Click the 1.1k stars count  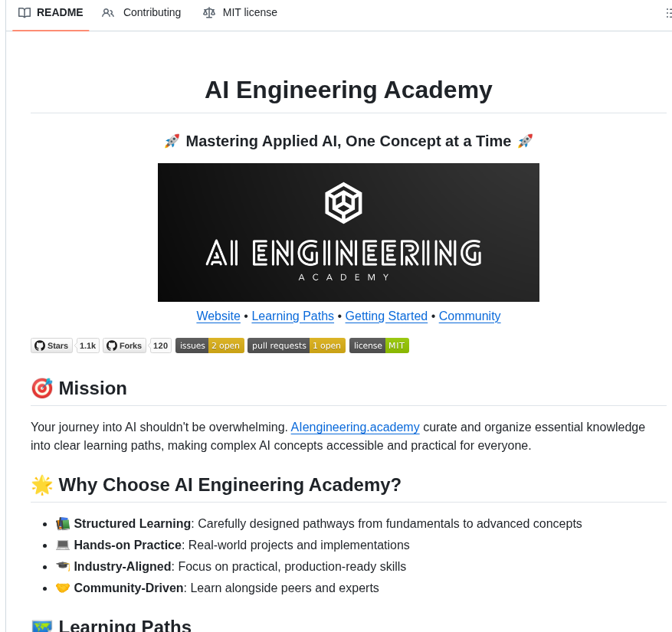(x=87, y=345)
